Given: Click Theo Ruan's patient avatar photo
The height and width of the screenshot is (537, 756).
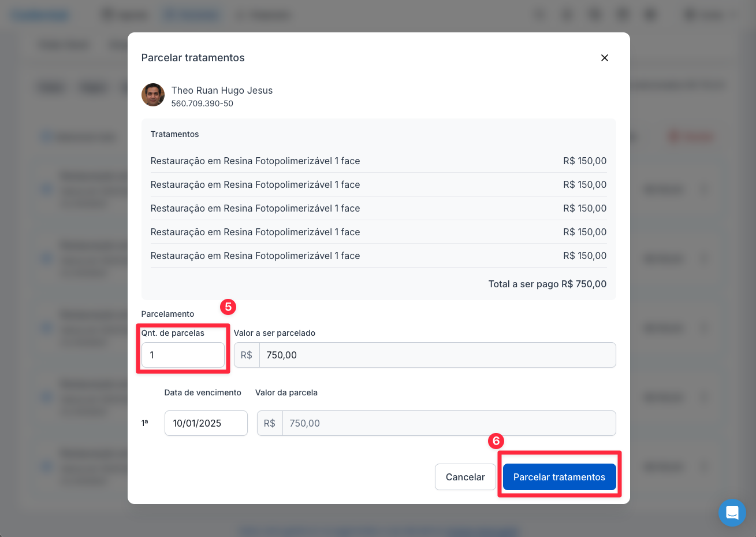Looking at the screenshot, I should (153, 95).
